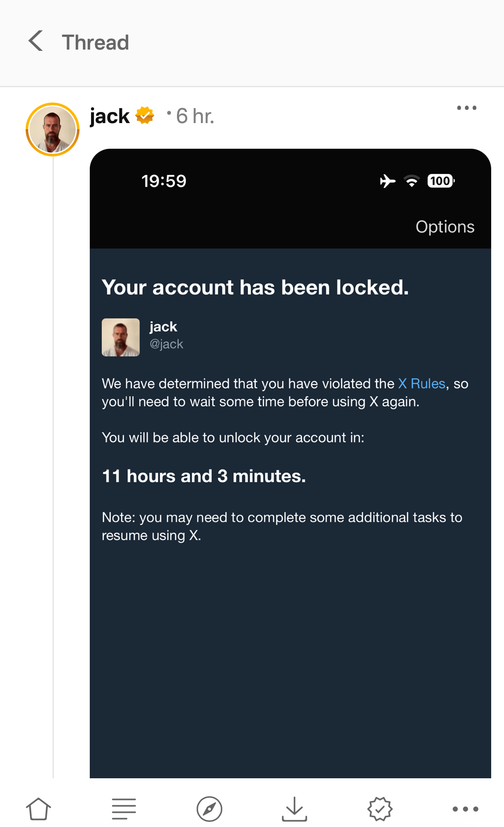Open the feed list lines icon

click(124, 809)
